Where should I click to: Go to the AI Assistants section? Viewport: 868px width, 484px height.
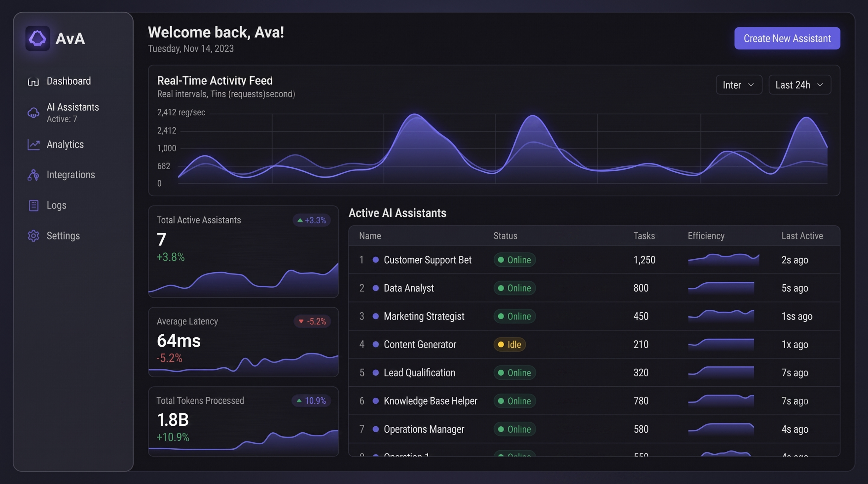click(73, 113)
